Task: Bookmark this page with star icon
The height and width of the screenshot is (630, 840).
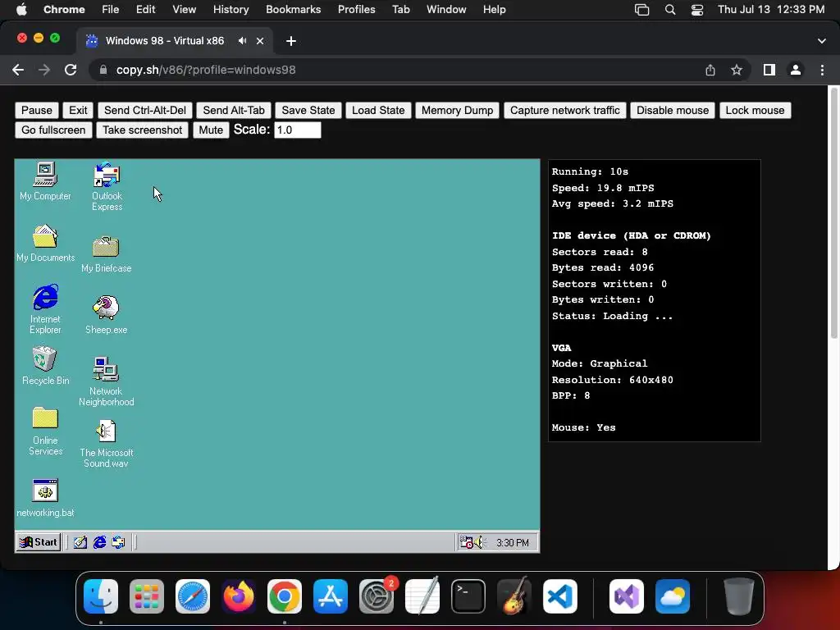Action: 737,71
